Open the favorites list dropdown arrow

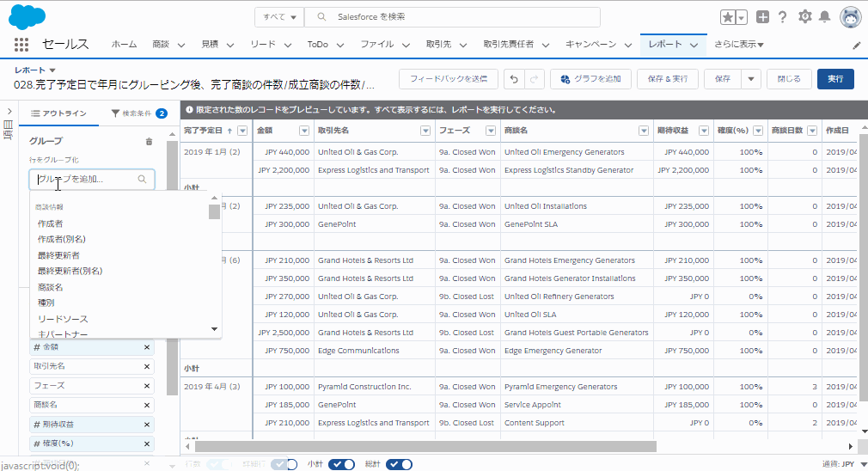[741, 17]
